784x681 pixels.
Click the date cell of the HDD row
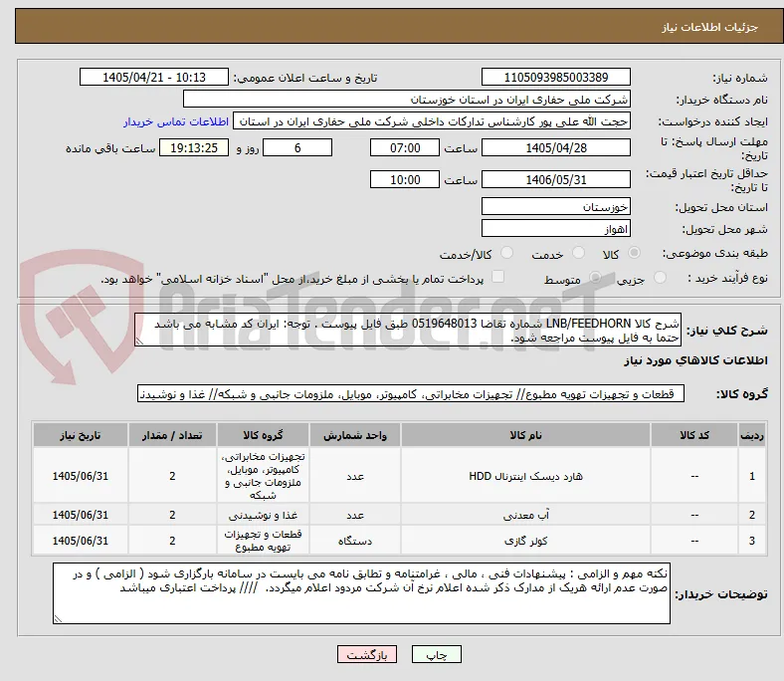[x=81, y=476]
